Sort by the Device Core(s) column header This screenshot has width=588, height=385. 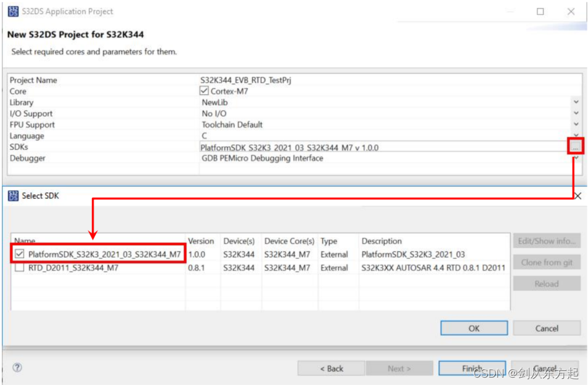click(x=289, y=241)
